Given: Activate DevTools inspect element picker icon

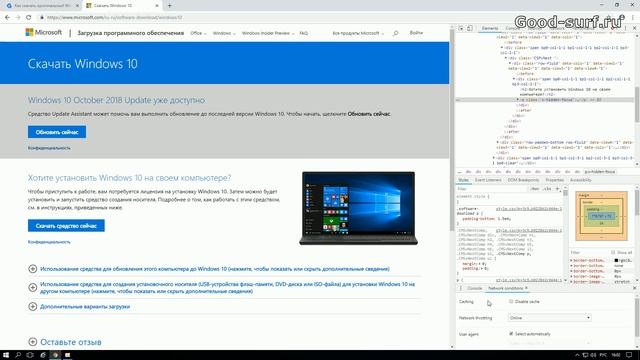Looking at the screenshot, I should (461, 28).
